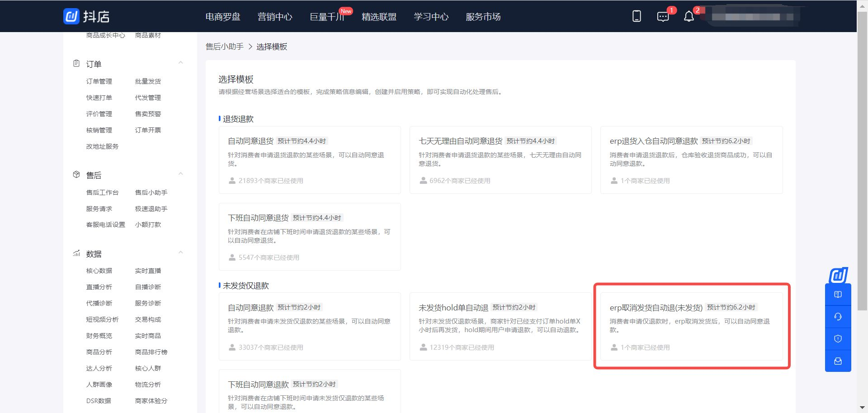Open the floating help book icon
Viewport: 868px width, 413px height.
[x=838, y=295]
